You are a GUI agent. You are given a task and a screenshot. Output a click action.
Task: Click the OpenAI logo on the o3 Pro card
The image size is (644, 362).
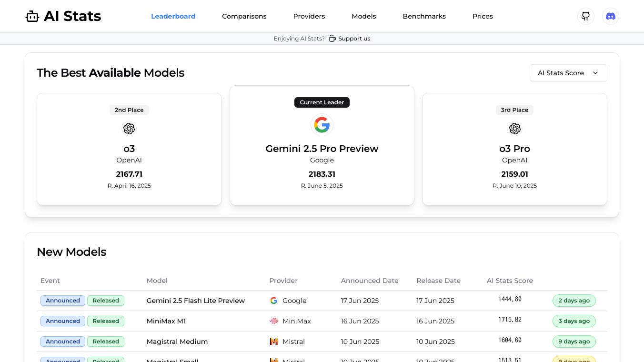click(514, 129)
